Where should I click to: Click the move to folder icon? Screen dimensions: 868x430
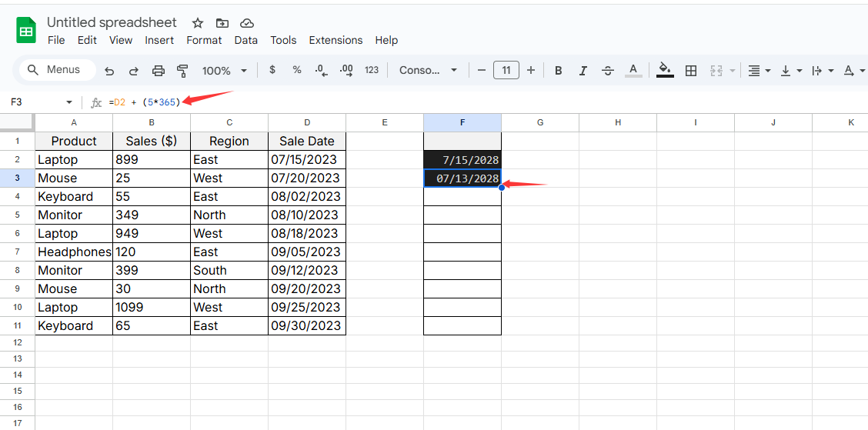222,23
